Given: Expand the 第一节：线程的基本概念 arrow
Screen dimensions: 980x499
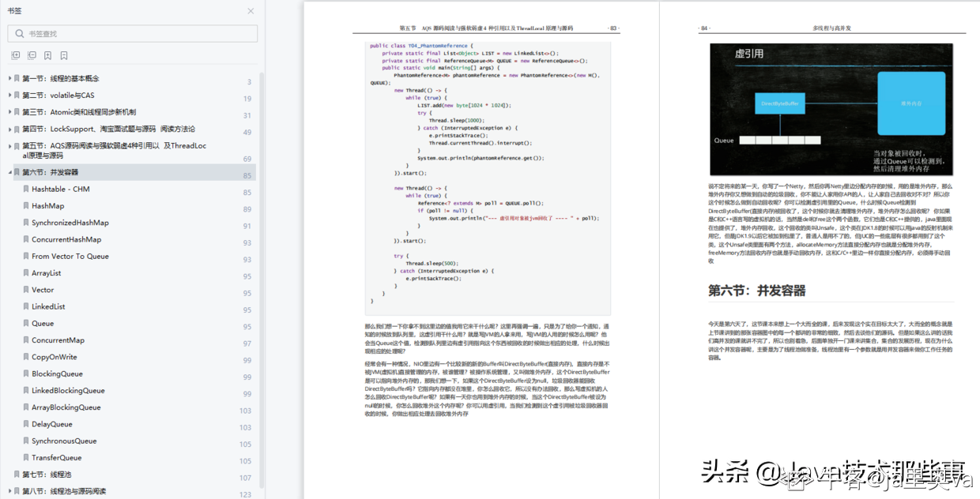Looking at the screenshot, I should tap(10, 78).
